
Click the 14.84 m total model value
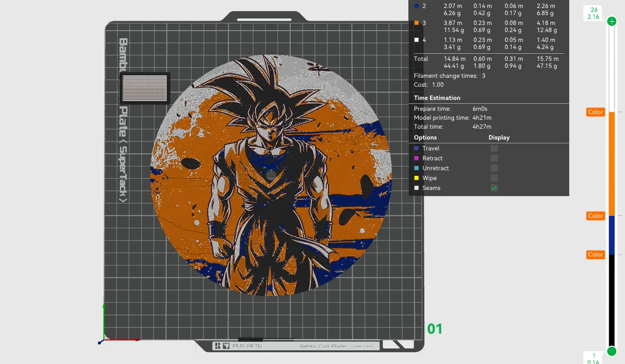pyautogui.click(x=455, y=59)
